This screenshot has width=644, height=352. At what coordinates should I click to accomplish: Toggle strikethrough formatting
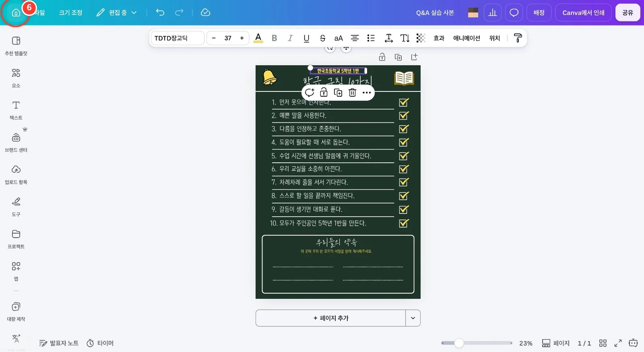coord(322,38)
